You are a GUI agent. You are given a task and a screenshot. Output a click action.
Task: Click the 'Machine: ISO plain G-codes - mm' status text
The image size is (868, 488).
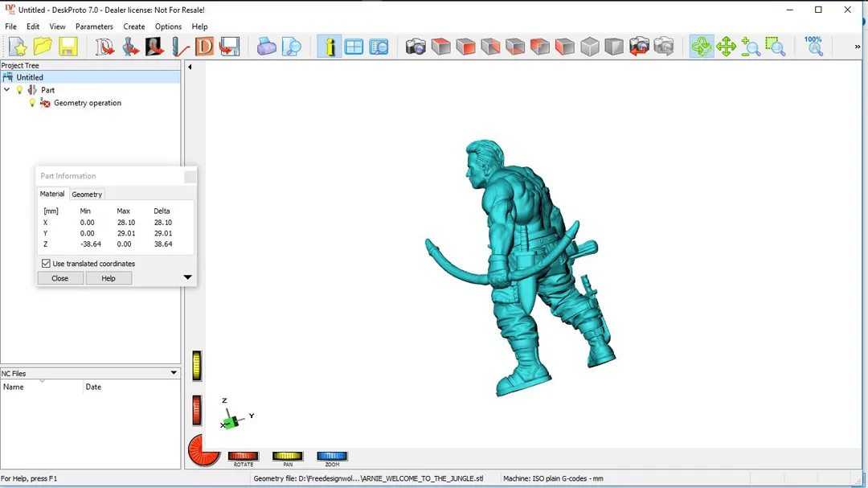point(553,478)
